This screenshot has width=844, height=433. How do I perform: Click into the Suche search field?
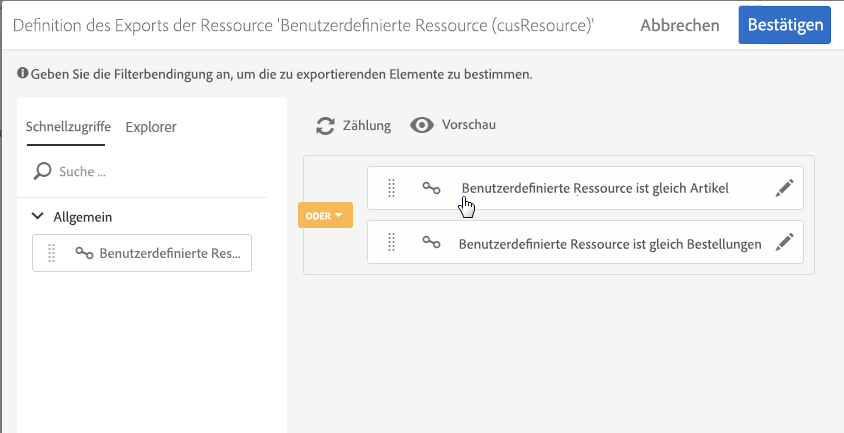pos(150,171)
